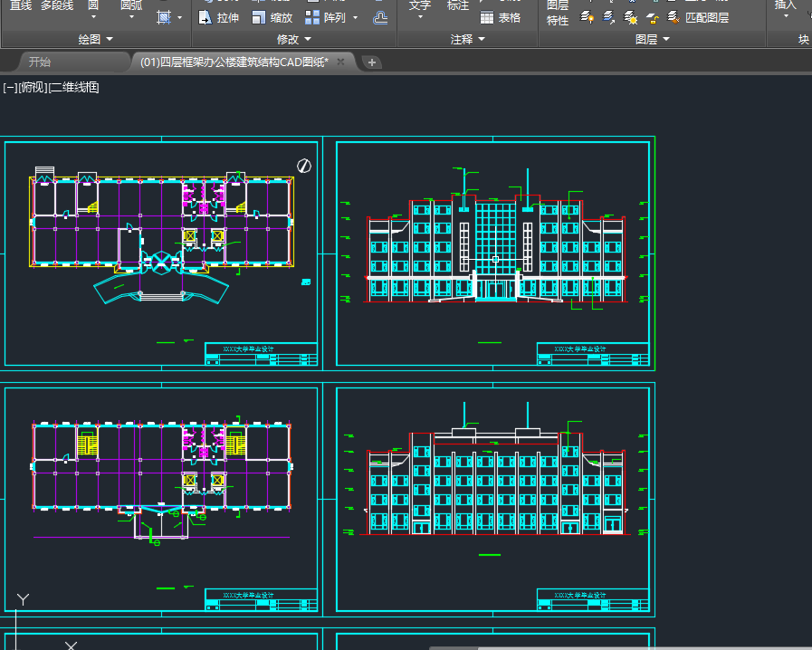
Task: Click the Turn All Layers On bulb icon
Action: coord(588,17)
